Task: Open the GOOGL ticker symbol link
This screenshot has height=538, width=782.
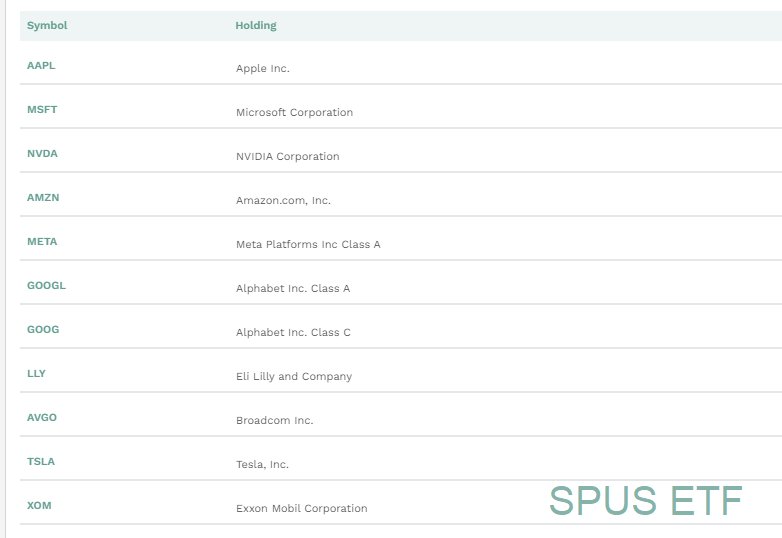Action: click(x=46, y=285)
